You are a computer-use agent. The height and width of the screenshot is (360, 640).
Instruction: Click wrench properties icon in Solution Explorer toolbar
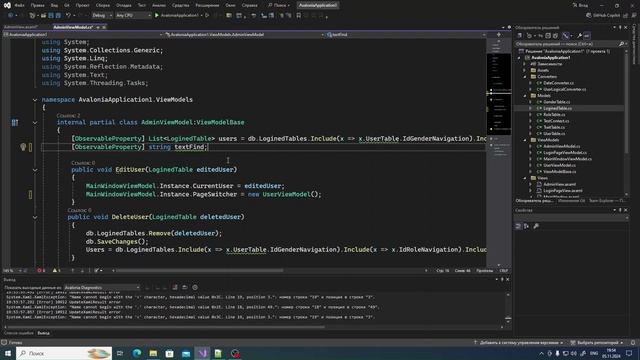(x=579, y=36)
